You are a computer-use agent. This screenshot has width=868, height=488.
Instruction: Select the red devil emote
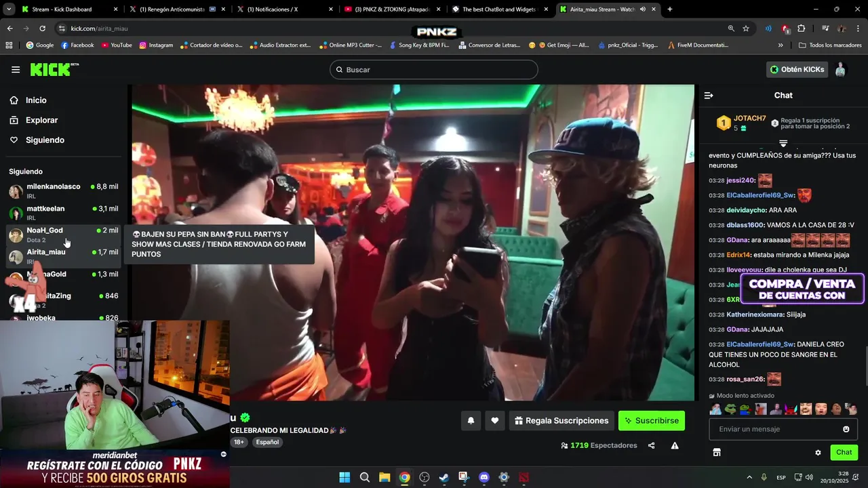tap(791, 409)
